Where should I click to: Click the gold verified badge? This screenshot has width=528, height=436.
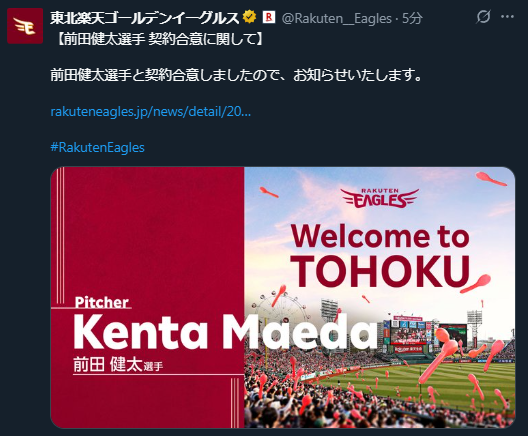[250, 17]
